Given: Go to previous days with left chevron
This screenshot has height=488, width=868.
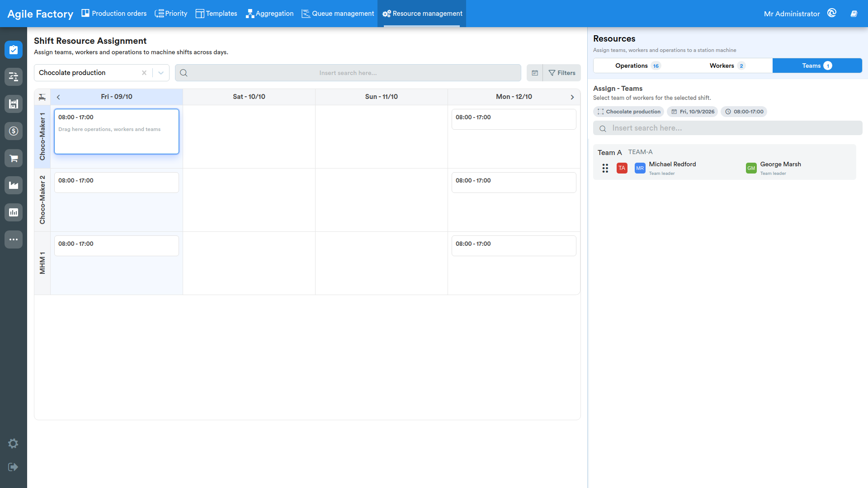Looking at the screenshot, I should tap(58, 97).
